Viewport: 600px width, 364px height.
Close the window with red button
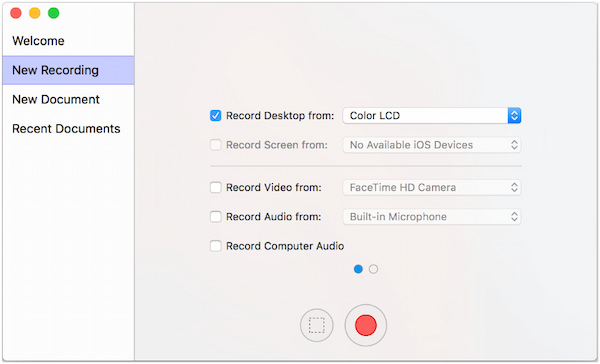pyautogui.click(x=16, y=13)
